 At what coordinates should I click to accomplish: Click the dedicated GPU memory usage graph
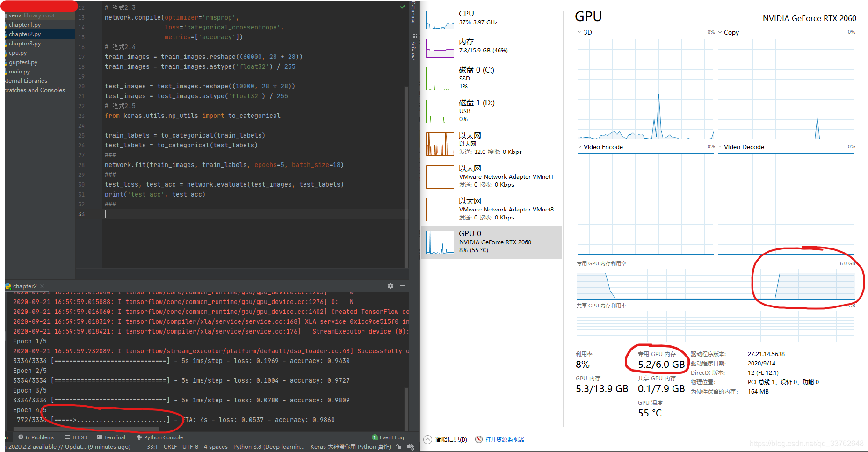716,284
